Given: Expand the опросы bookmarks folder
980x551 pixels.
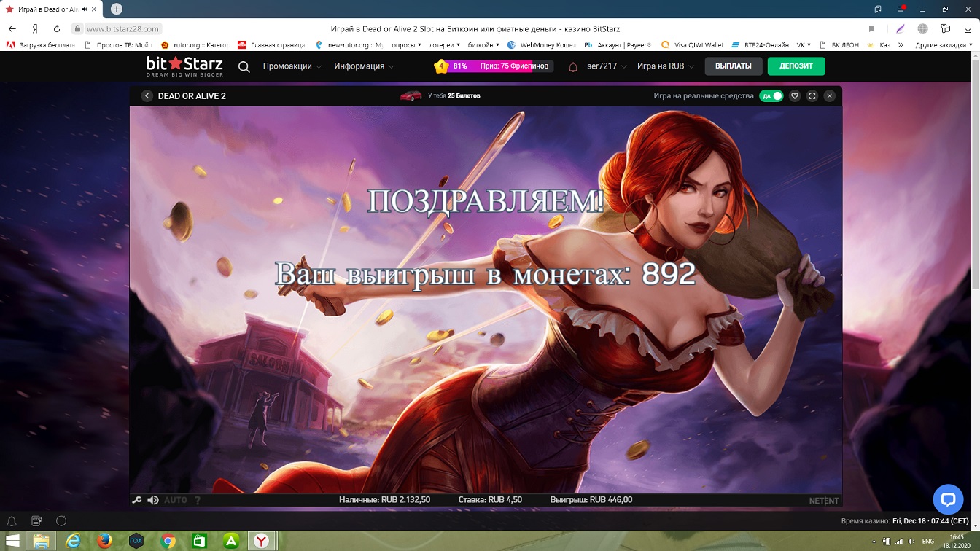Looking at the screenshot, I should [x=407, y=44].
